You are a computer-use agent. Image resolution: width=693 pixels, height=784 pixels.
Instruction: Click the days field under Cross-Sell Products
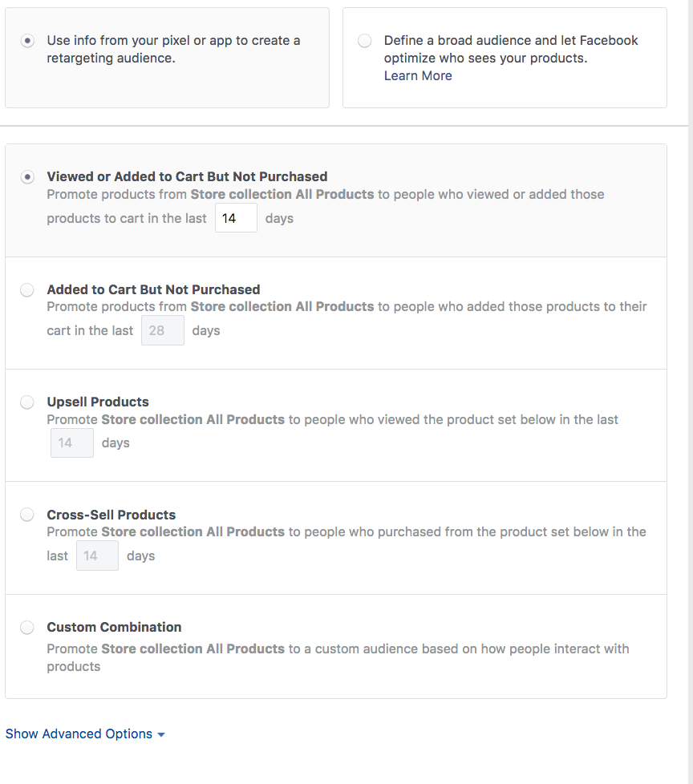point(98,556)
